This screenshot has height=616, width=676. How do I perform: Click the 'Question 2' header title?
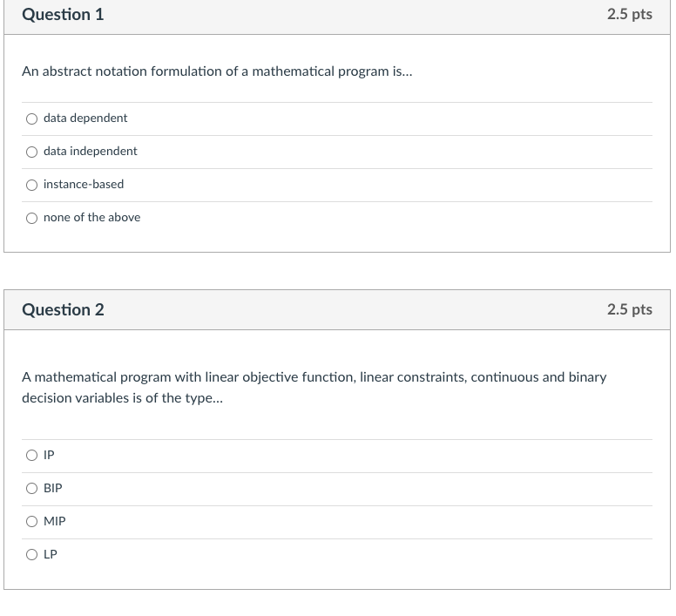[x=63, y=309]
